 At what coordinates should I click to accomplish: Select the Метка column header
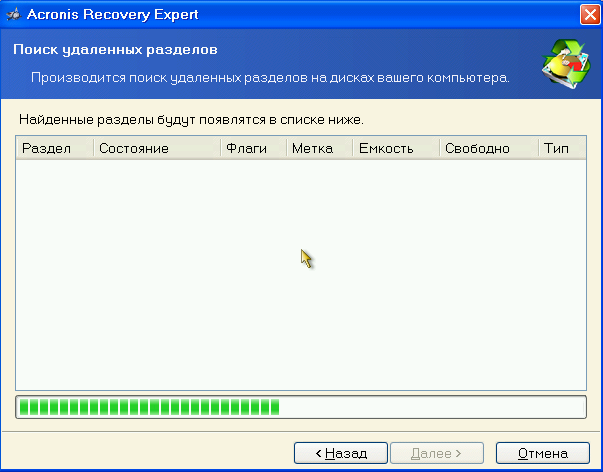318,148
